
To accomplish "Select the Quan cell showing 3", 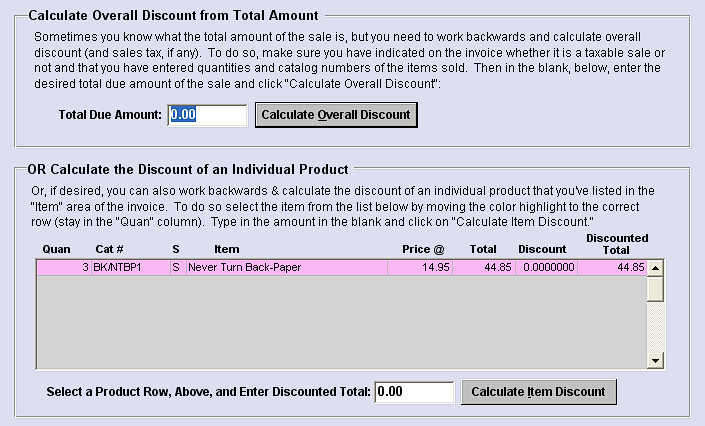I will pyautogui.click(x=59, y=268).
